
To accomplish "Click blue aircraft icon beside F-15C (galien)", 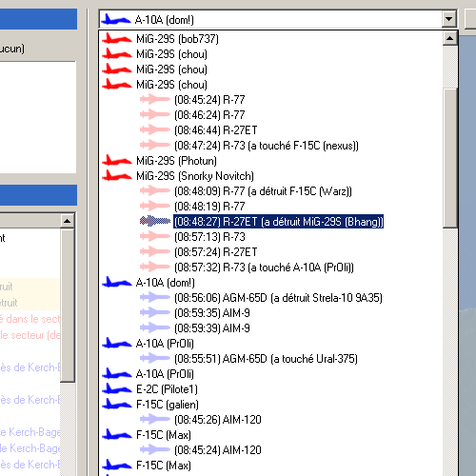I will pos(116,405).
